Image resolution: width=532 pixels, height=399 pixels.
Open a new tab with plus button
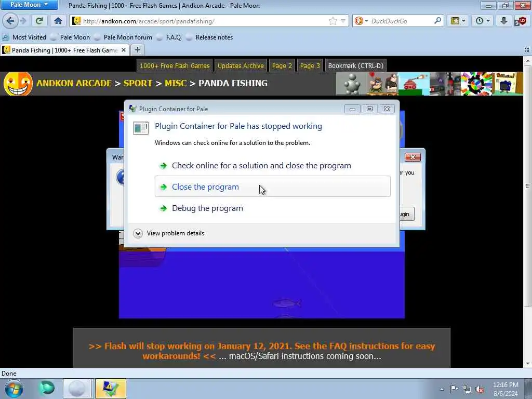tap(137, 50)
